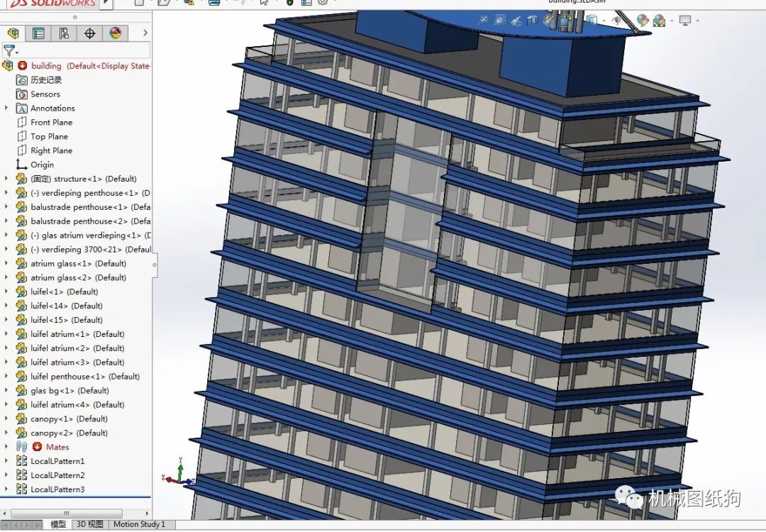Select luifel<14> in the tree
The image size is (766, 532).
coord(67,305)
